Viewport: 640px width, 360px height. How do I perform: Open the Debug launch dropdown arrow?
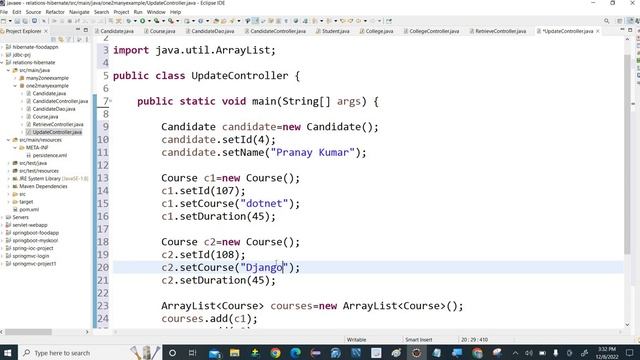pyautogui.click(x=135, y=21)
